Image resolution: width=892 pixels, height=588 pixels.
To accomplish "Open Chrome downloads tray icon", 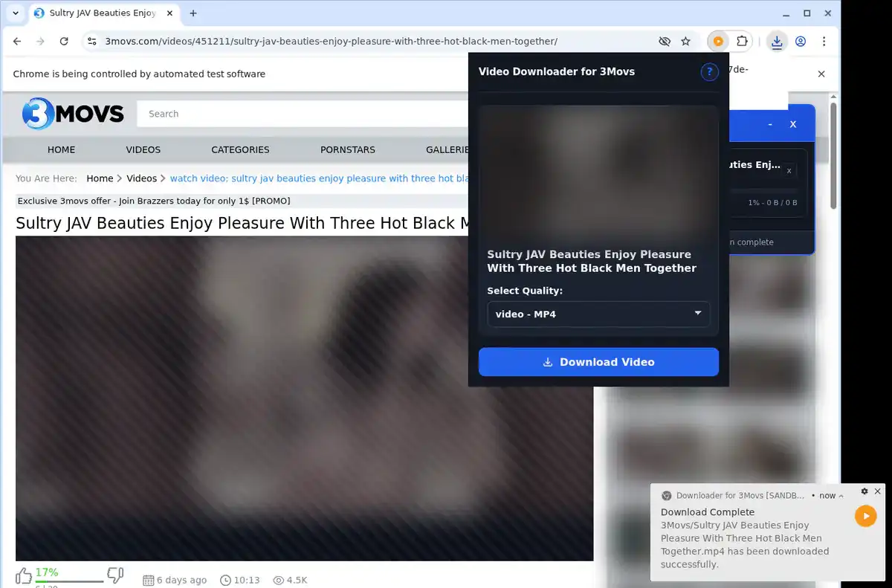I will 777,42.
